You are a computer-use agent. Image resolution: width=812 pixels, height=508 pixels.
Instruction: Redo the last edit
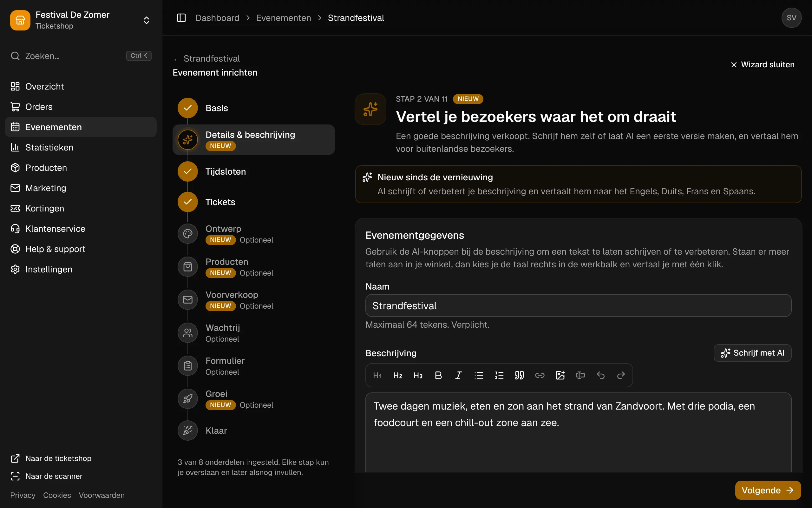click(x=621, y=375)
